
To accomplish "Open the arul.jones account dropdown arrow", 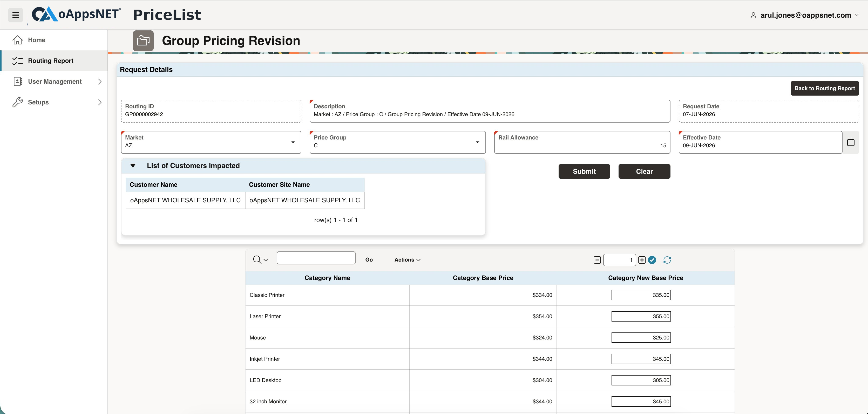I will tap(857, 15).
